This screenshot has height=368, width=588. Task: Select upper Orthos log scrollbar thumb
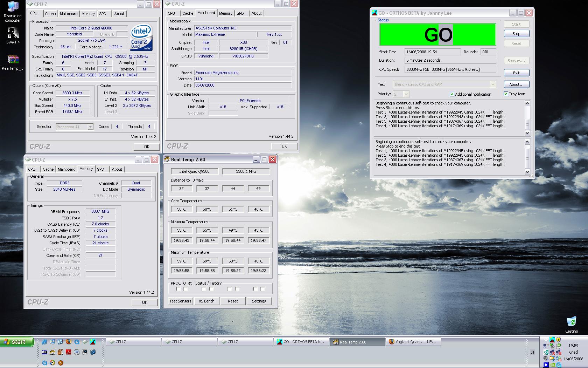point(527,124)
